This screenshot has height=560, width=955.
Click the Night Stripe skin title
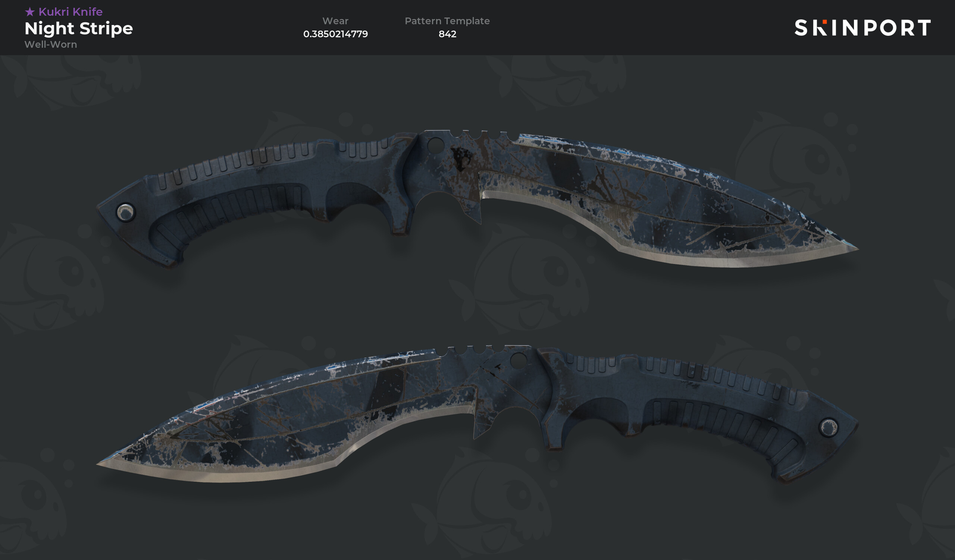click(79, 28)
